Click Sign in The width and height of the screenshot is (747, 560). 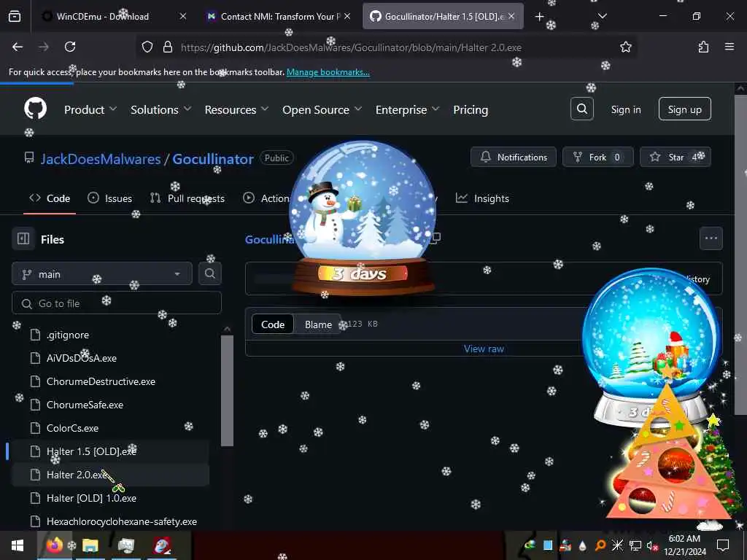click(625, 109)
